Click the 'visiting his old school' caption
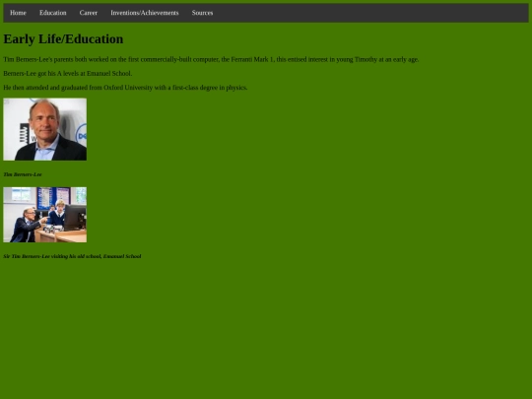This screenshot has width=532, height=399. (72, 256)
